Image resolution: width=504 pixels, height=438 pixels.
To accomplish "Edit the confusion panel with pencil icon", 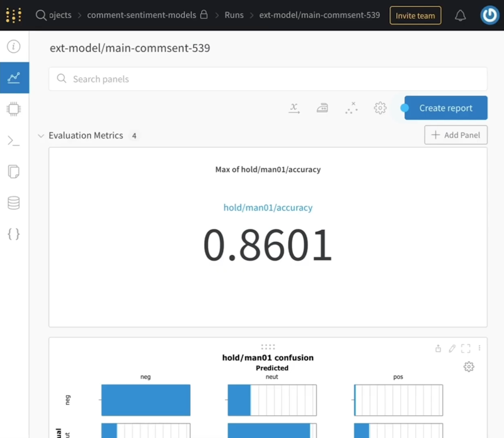I will tap(452, 348).
